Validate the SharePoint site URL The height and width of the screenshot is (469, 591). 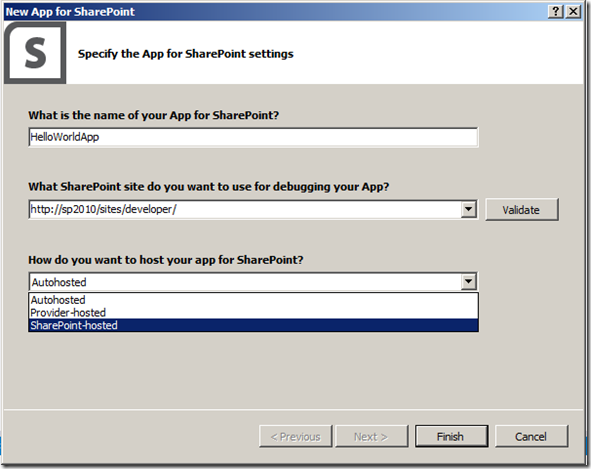coord(521,210)
